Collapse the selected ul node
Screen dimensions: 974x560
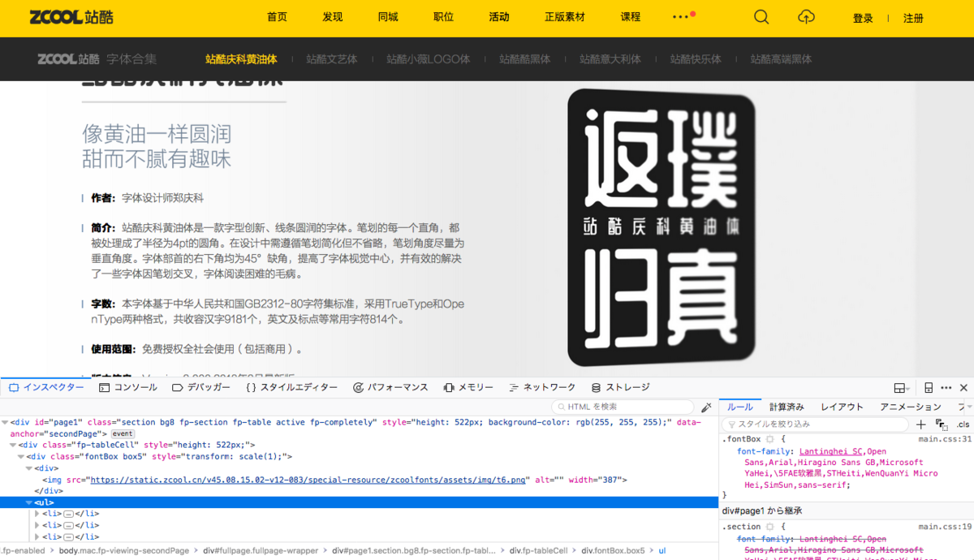pos(29,502)
